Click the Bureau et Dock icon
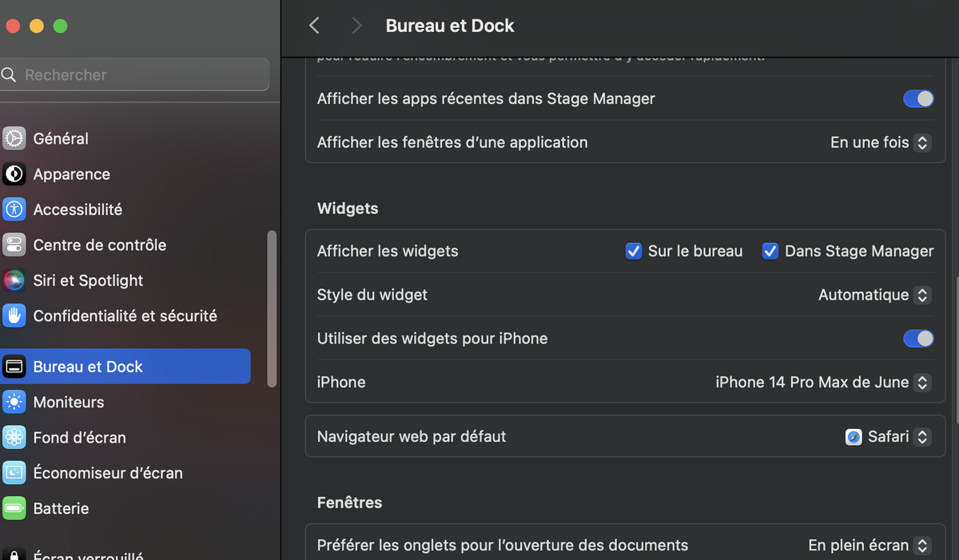 [x=14, y=367]
